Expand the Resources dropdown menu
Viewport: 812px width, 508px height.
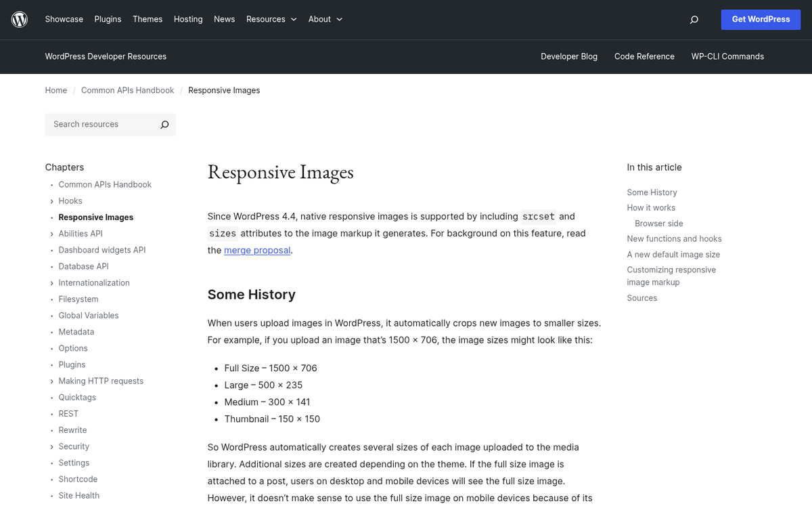tap(271, 19)
